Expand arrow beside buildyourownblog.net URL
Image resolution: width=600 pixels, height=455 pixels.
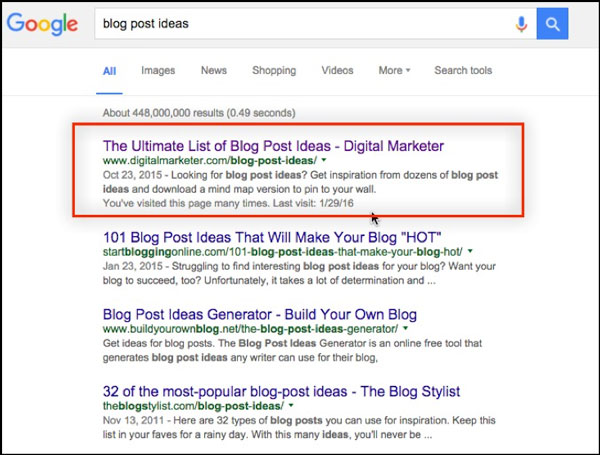pyautogui.click(x=405, y=328)
